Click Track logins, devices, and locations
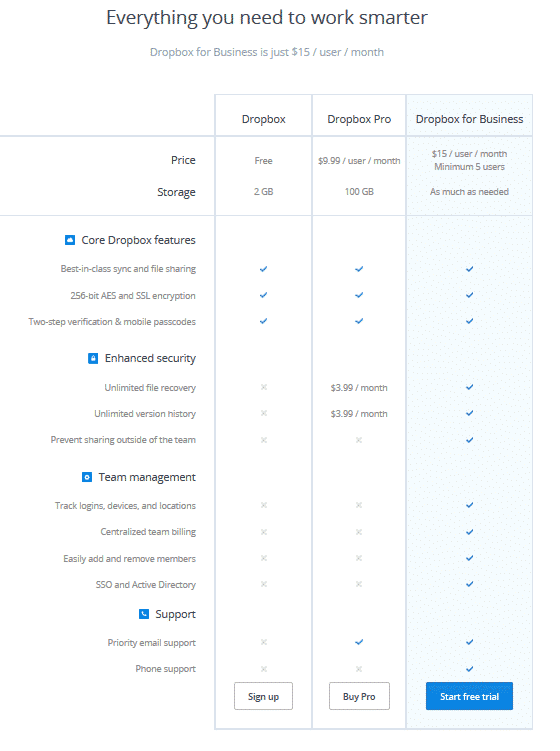 pyautogui.click(x=125, y=505)
